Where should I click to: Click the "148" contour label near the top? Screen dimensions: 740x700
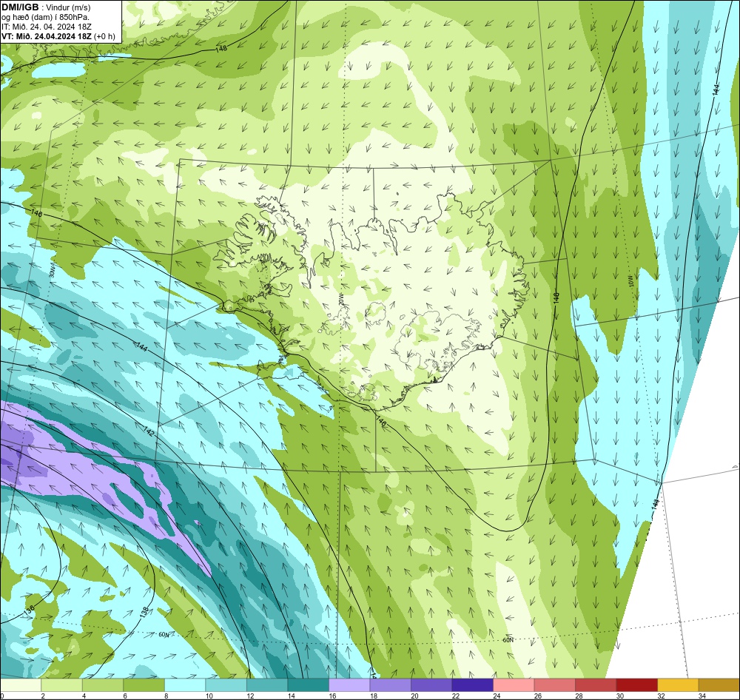[221, 48]
